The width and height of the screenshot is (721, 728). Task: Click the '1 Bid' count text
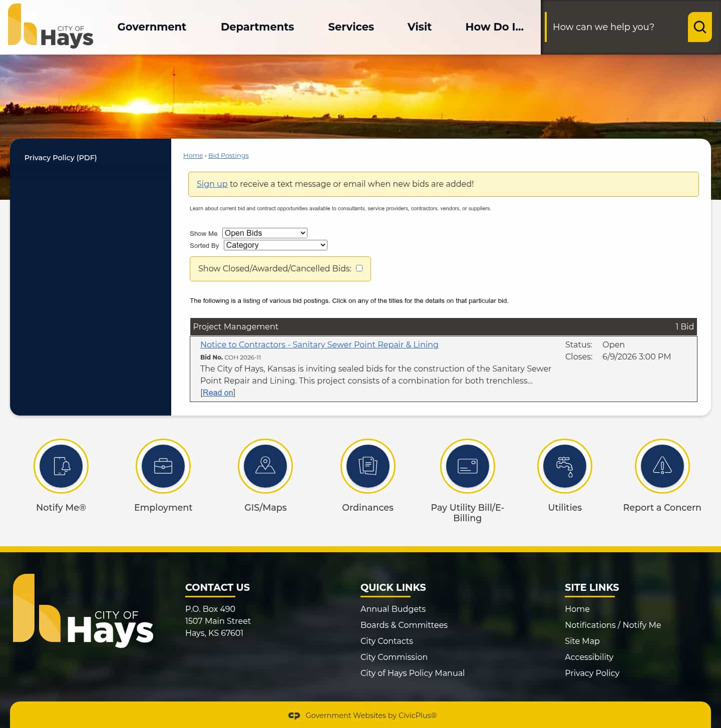684,326
